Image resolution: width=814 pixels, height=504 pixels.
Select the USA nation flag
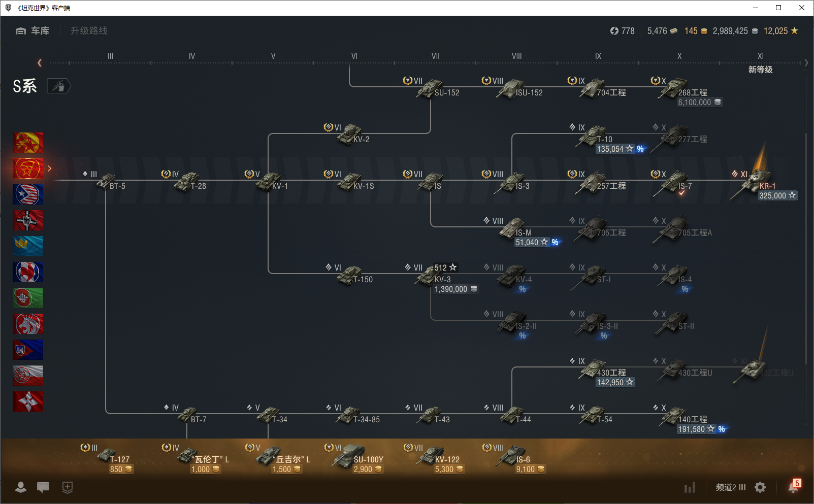tap(28, 194)
